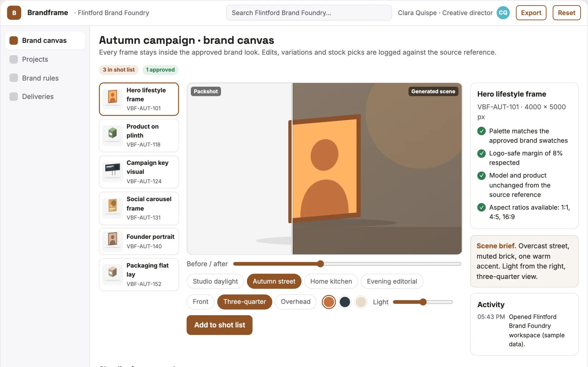Pick the dark navy accent swatch

[x=345, y=302]
